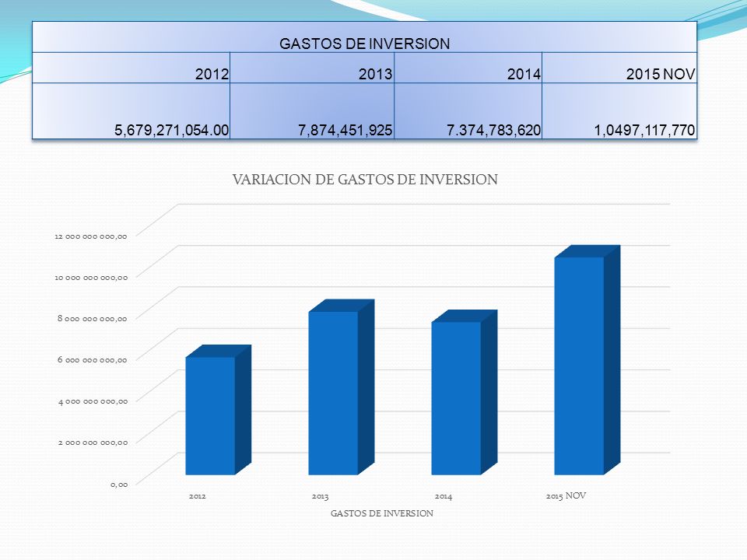Select the 8 000 000 000,00 axis label
747x560 pixels.
(93, 319)
